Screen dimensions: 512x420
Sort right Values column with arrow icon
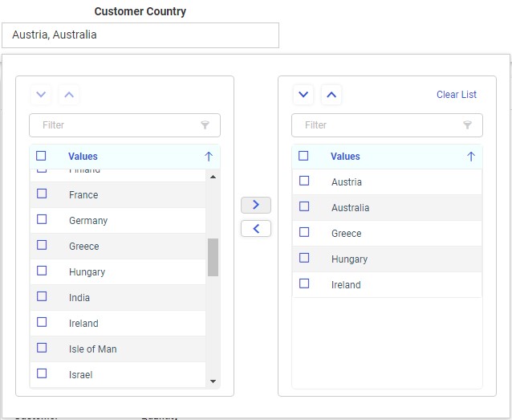[471, 157]
